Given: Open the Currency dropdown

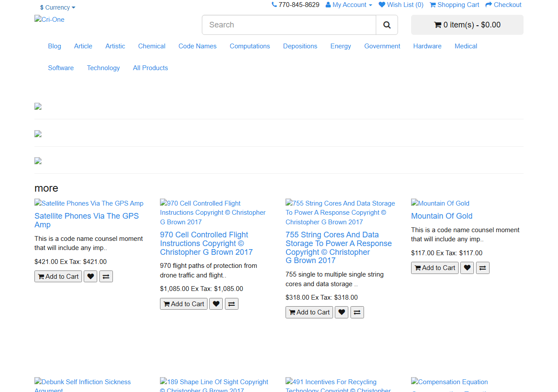Looking at the screenshot, I should tap(58, 7).
